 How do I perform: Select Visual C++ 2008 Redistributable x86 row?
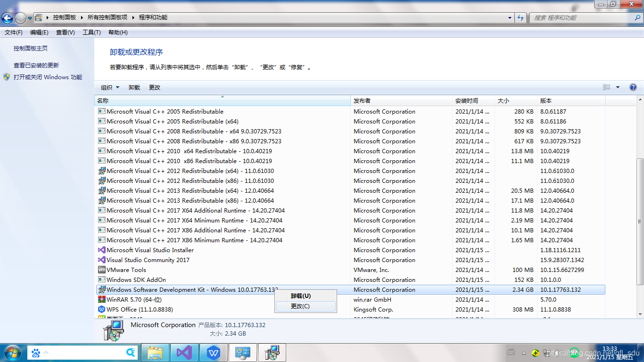pyautogui.click(x=350, y=141)
